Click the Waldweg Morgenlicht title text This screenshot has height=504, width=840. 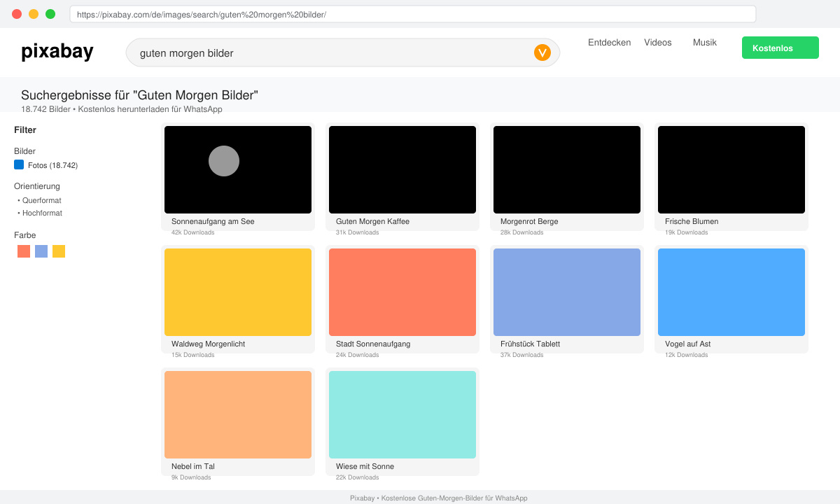(x=208, y=344)
